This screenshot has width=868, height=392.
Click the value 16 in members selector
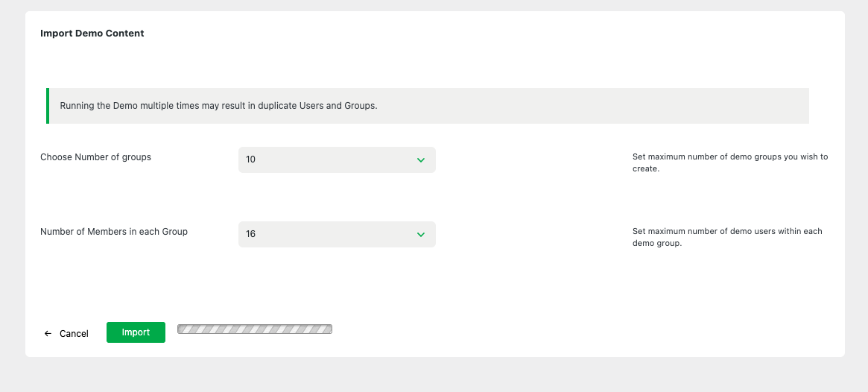(250, 235)
